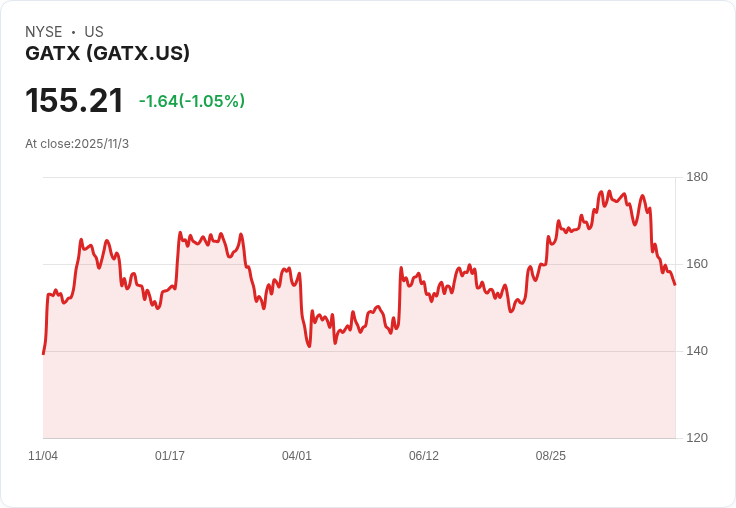The height and width of the screenshot is (508, 736).
Task: Click the chart line's starting point at 11/04
Action: (x=43, y=354)
